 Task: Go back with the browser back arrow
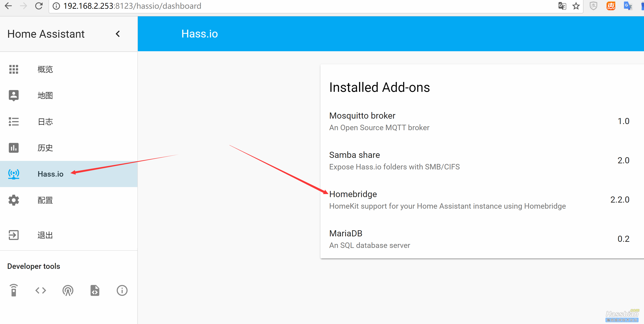click(8, 6)
